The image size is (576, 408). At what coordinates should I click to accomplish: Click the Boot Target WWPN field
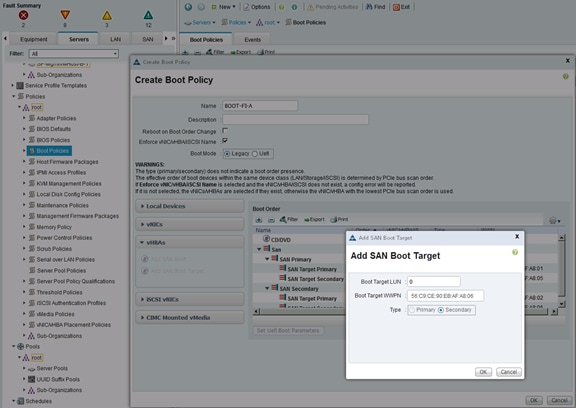(445, 296)
